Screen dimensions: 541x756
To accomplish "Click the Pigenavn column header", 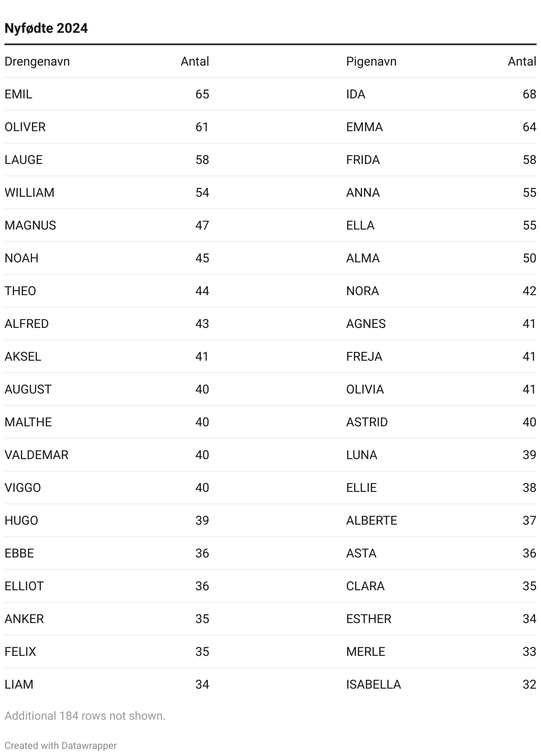I will click(371, 61).
